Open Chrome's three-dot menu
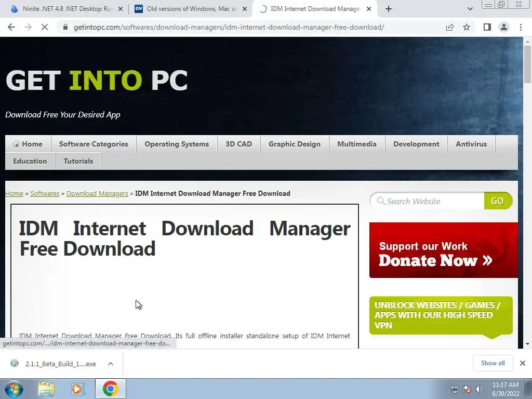Viewport: 532px width, 399px height. (521, 27)
